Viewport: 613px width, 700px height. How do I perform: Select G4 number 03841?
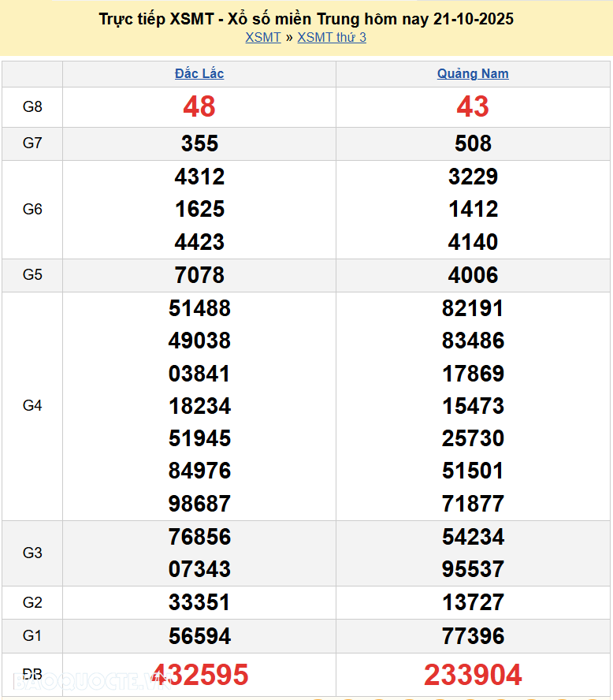199,374
